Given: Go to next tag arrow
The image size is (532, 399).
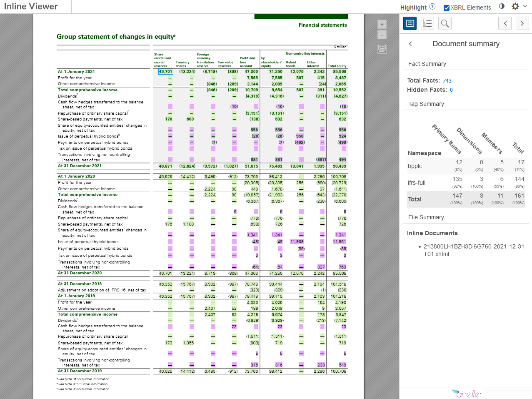Looking at the screenshot, I should [x=522, y=23].
